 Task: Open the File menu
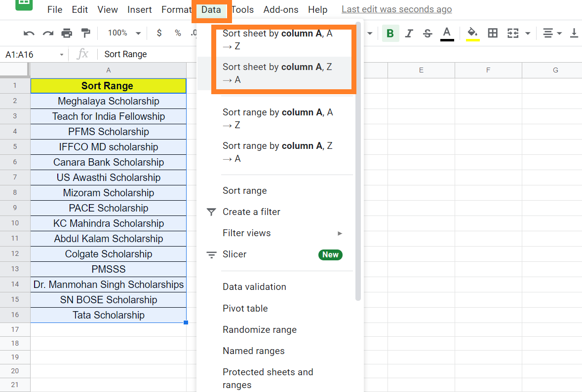pos(55,10)
